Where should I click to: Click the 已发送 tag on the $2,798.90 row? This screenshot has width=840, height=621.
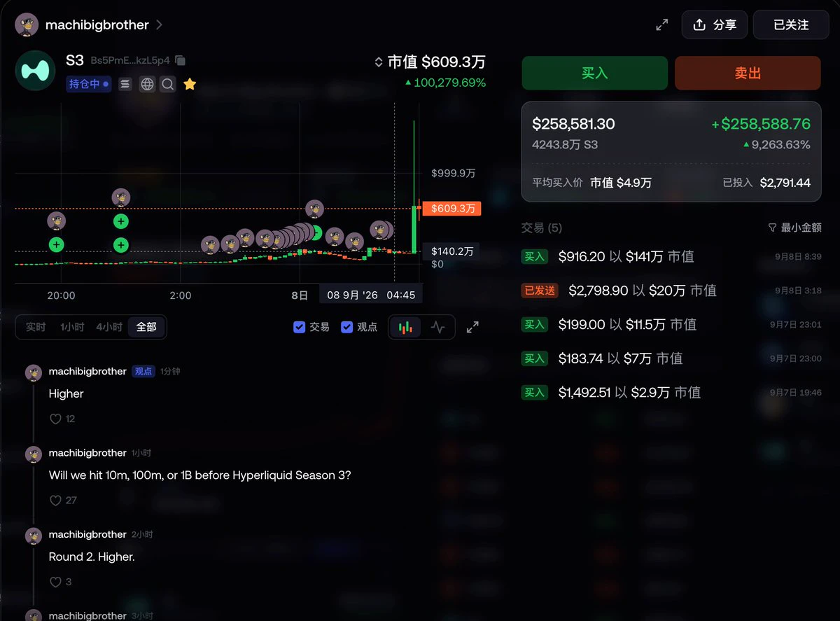(539, 291)
